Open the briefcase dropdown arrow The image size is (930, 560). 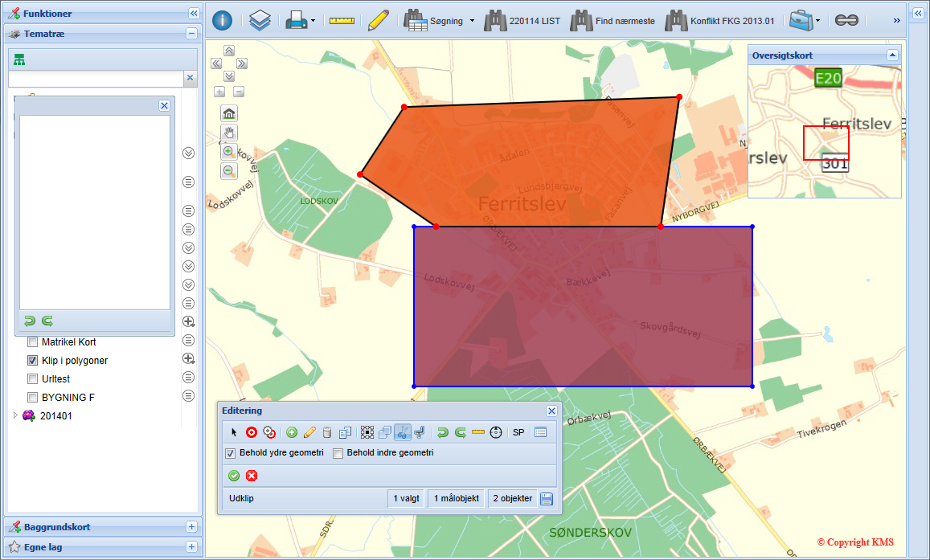pos(818,21)
